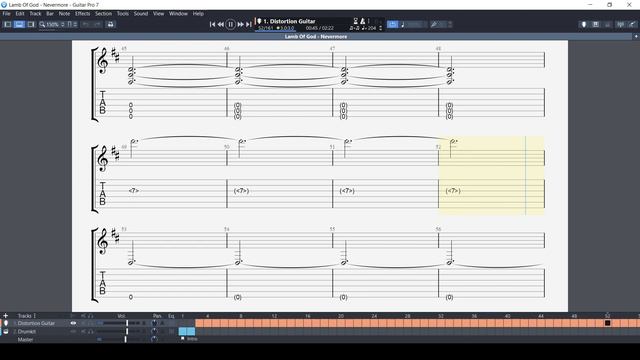Toggle the bottom global view panel
This screenshot has height=360, width=640.
pos(19,24)
